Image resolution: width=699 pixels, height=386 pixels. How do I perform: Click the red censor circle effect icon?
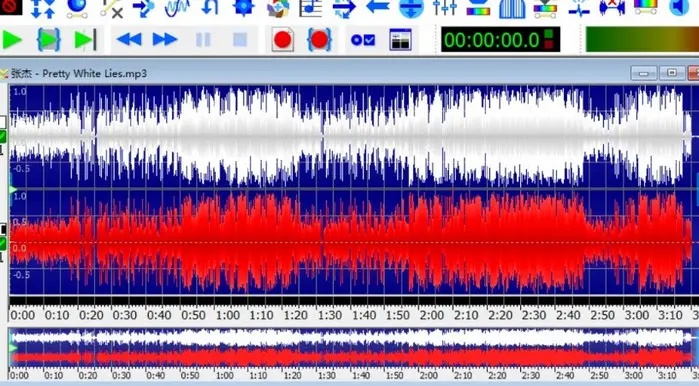pyautogui.click(x=10, y=7)
